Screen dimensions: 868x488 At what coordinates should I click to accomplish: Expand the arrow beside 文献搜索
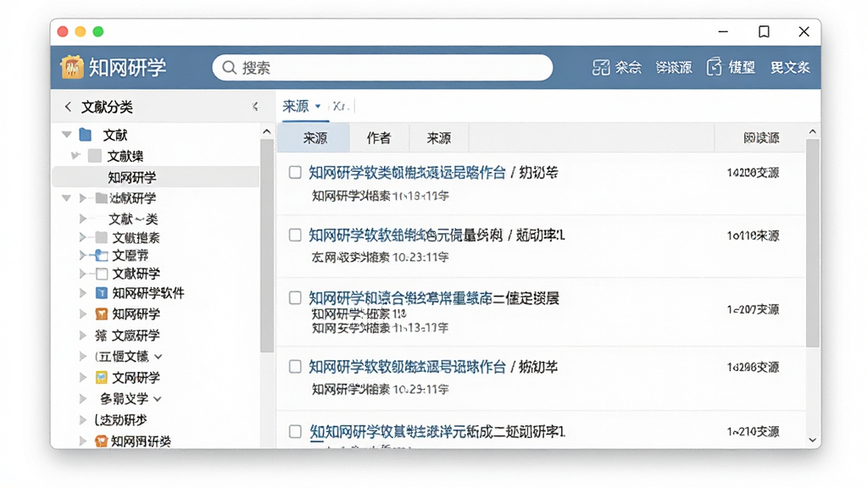coord(83,237)
